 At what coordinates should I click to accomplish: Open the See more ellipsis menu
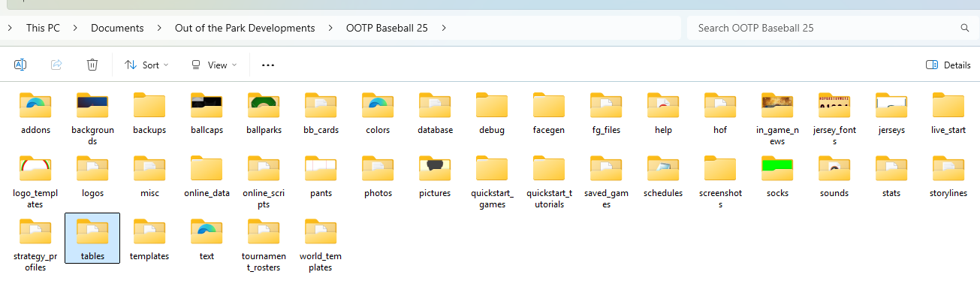(268, 65)
